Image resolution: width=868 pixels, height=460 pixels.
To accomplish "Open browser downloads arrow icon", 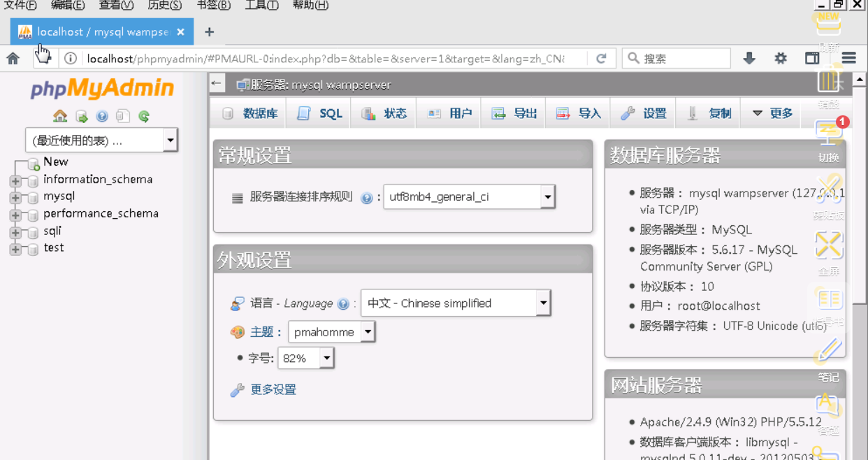I will (x=749, y=59).
